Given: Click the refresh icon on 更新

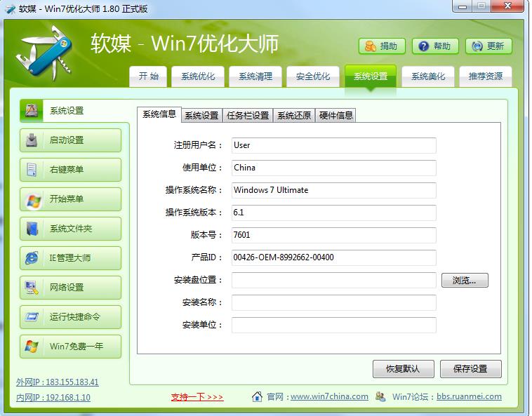Looking at the screenshot, I should click(477, 46).
